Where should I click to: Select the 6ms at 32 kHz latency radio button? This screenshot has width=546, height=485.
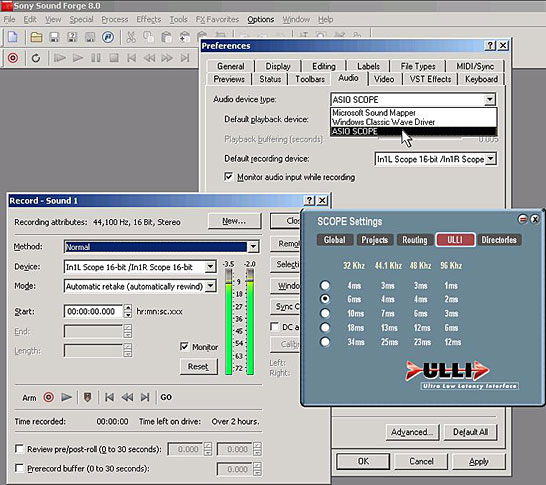point(325,299)
